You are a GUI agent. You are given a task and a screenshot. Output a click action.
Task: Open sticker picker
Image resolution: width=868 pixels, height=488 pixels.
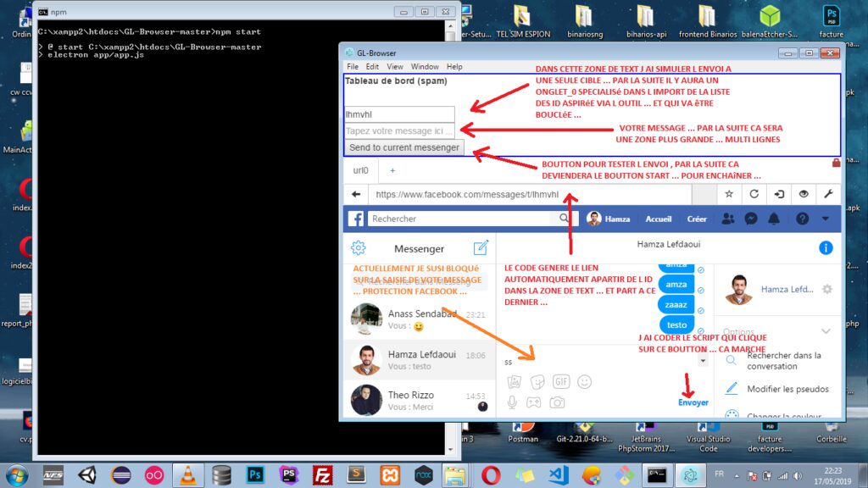click(x=537, y=381)
